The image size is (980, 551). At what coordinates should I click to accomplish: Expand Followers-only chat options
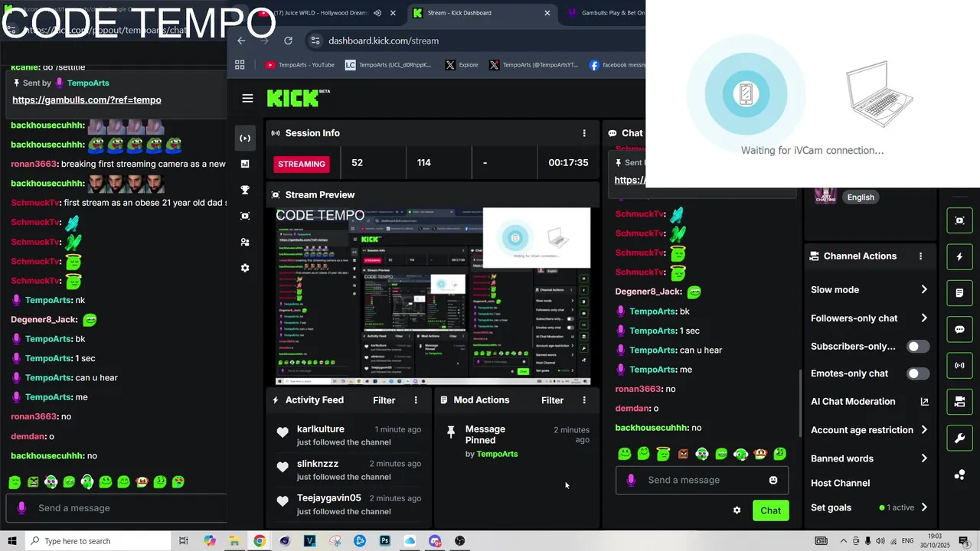coord(924,318)
